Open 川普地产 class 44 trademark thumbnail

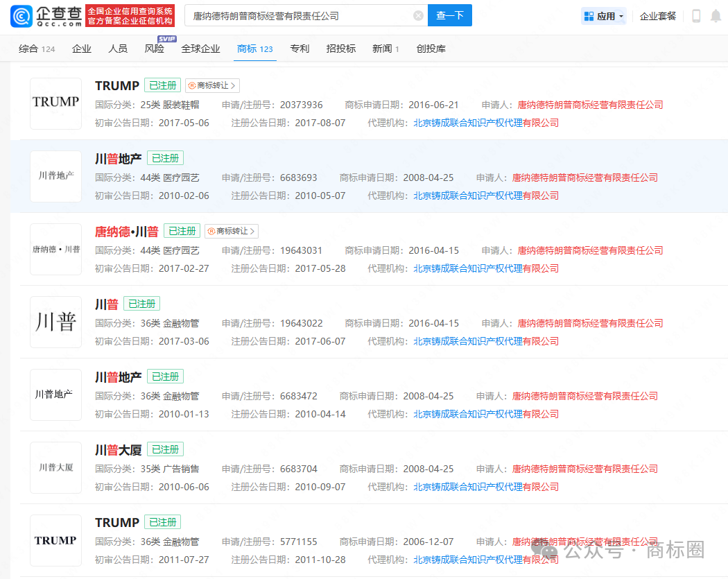pos(55,176)
